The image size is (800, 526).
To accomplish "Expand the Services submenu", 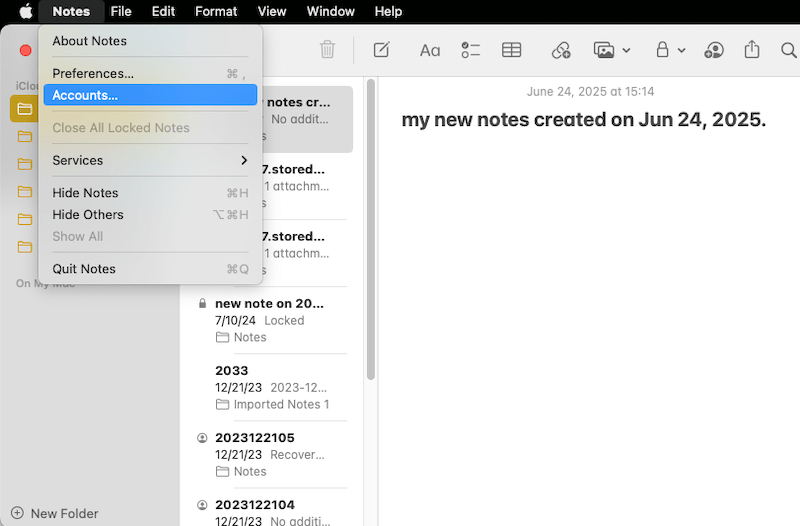I will (150, 160).
